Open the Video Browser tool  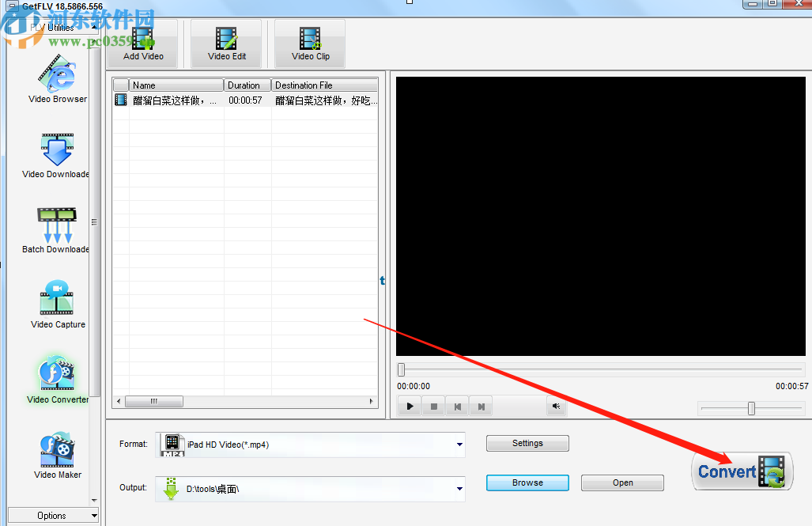coord(56,75)
